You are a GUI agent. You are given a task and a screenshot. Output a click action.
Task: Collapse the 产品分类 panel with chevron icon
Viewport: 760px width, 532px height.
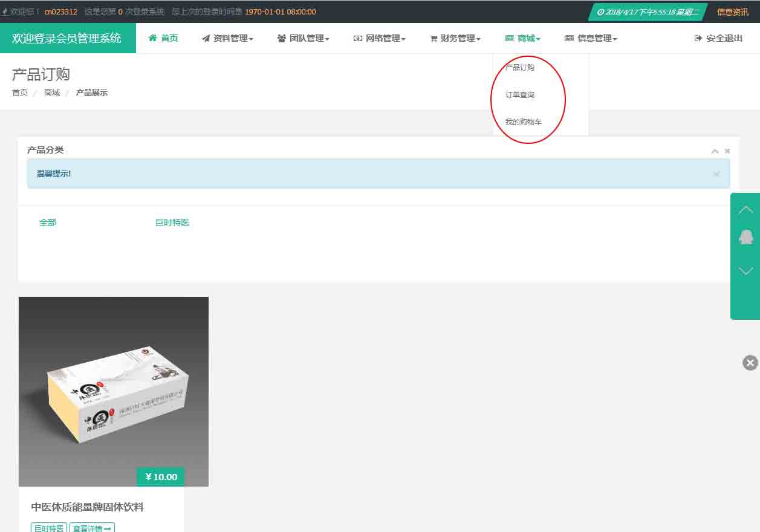715,151
